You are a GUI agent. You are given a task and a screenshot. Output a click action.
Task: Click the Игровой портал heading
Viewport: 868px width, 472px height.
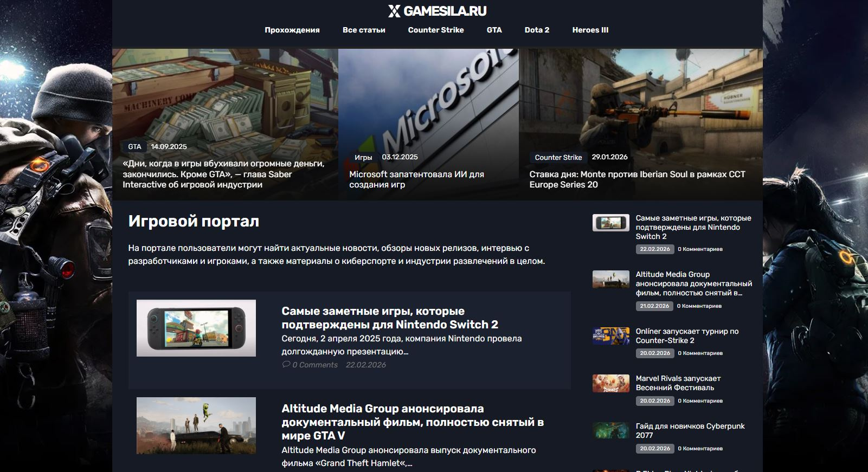(x=194, y=221)
